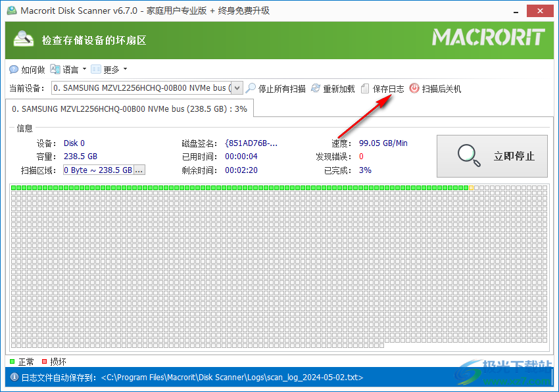The width and height of the screenshot is (559, 392).
Task: Open the 如何做 help icon
Action: (x=14, y=69)
